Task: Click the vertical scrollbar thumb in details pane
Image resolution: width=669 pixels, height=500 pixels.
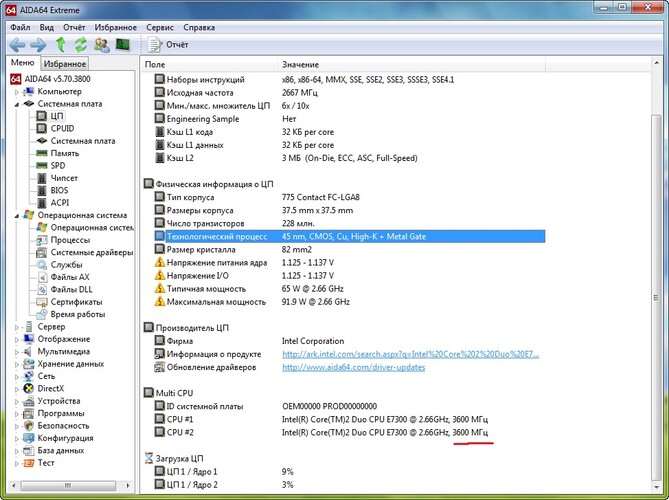Action: [656, 297]
